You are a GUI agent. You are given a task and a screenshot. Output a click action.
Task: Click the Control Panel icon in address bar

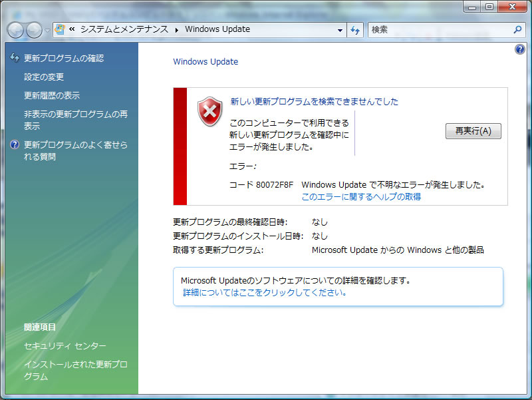(x=60, y=29)
